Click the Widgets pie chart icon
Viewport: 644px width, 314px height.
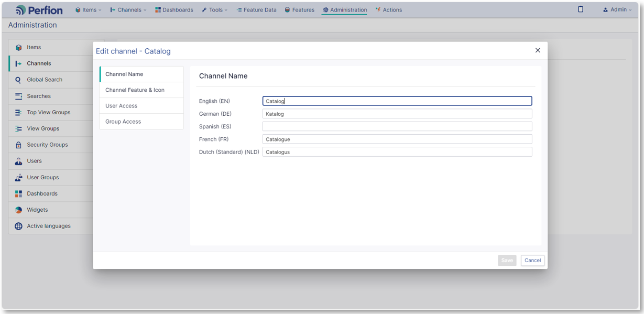(19, 210)
